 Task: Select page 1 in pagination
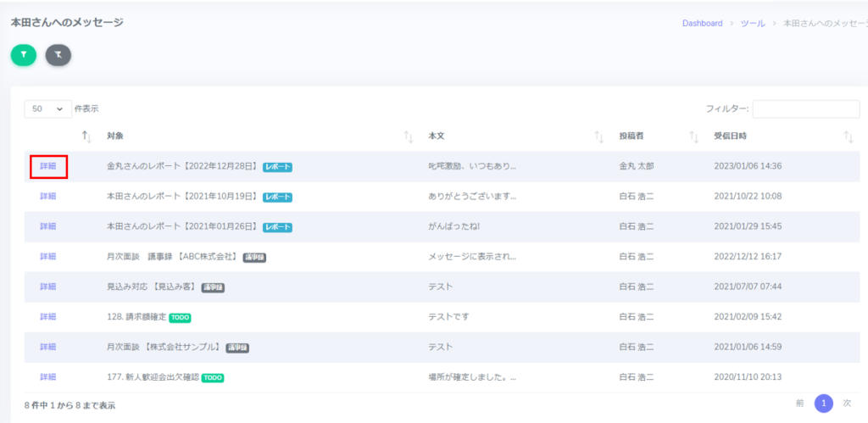pyautogui.click(x=823, y=404)
